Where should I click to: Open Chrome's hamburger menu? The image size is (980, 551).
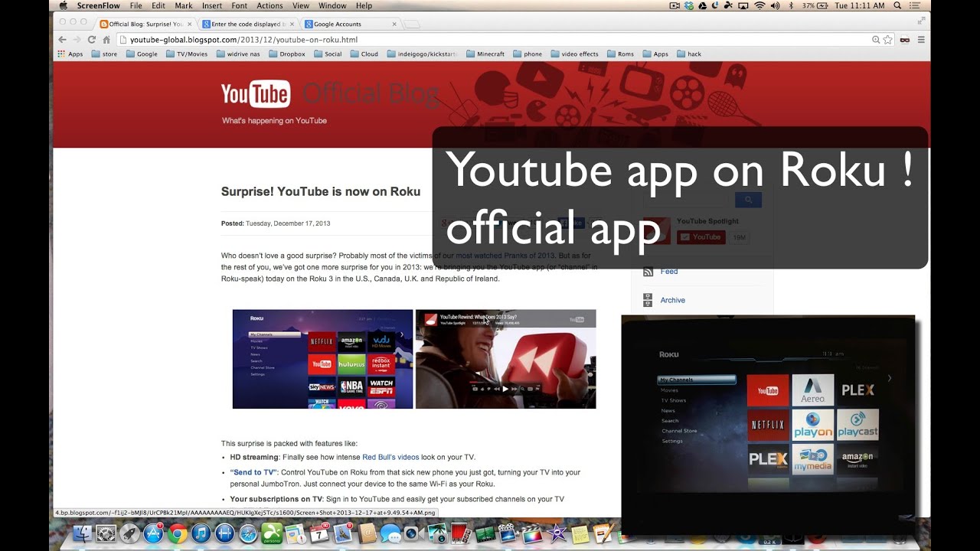(x=921, y=40)
